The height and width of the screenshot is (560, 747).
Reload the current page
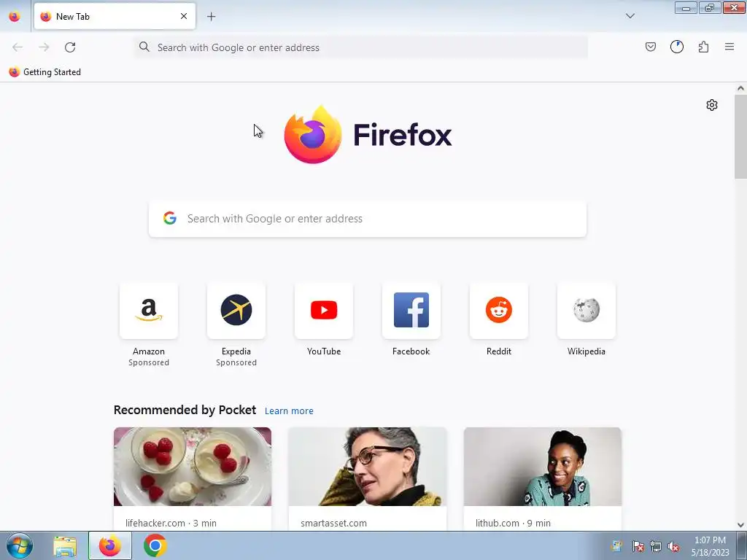[x=70, y=47]
